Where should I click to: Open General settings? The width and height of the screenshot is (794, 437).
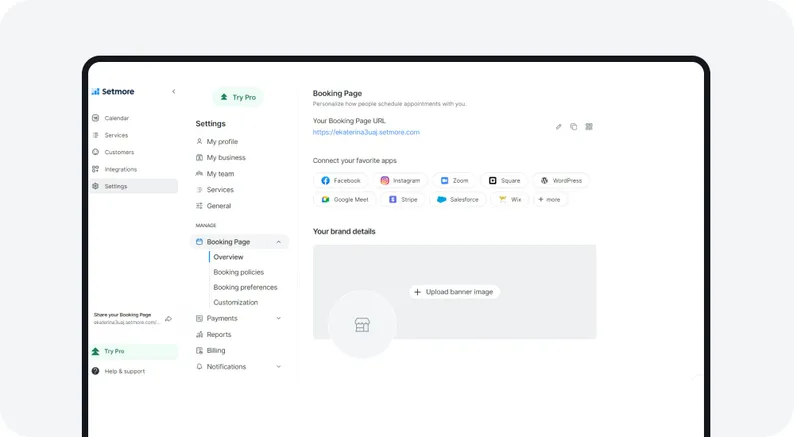(213, 206)
